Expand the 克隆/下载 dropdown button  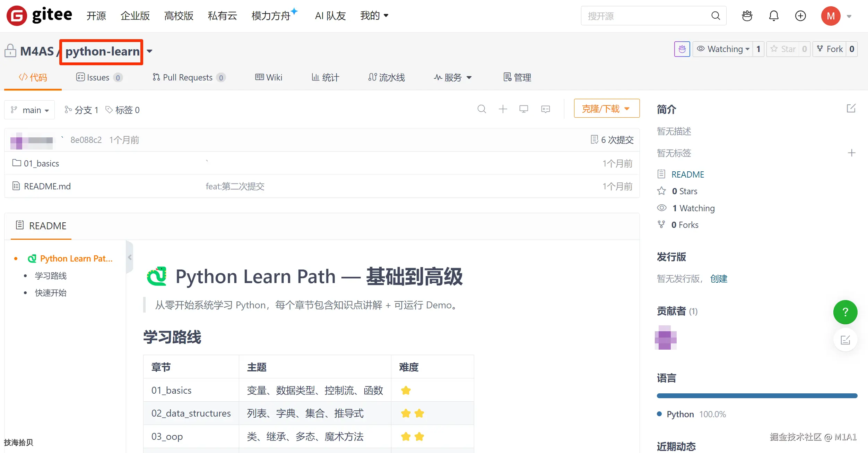(607, 109)
